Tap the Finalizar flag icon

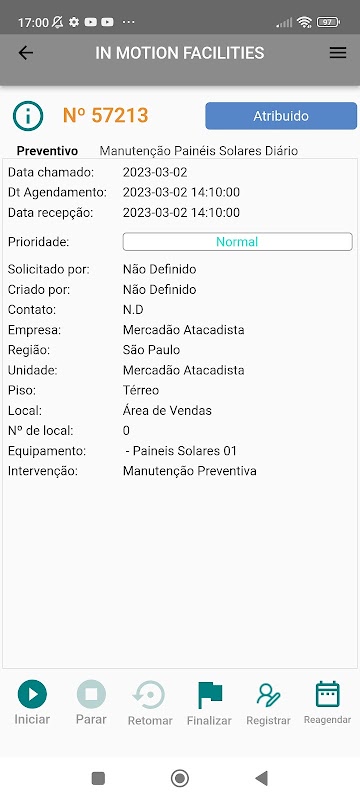[210, 695]
